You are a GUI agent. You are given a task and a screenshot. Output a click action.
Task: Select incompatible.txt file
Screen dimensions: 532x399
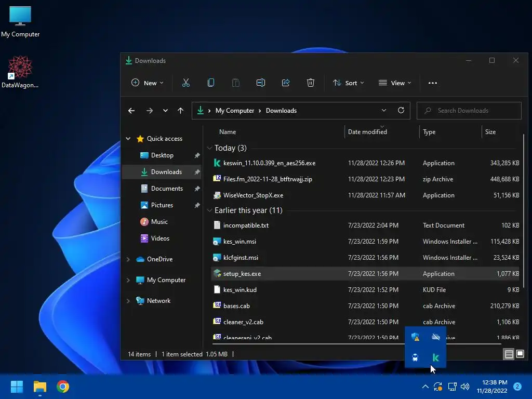(x=365, y=225)
